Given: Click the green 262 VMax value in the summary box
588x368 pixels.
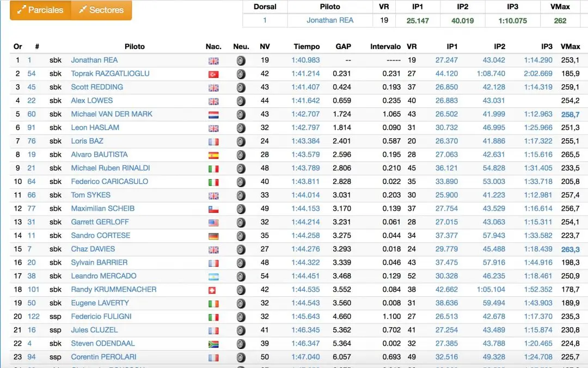Looking at the screenshot, I should (560, 21).
